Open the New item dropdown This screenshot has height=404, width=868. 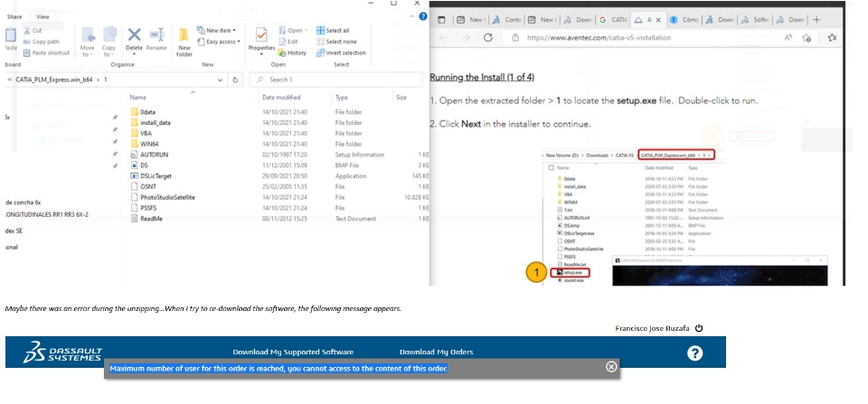click(x=217, y=31)
